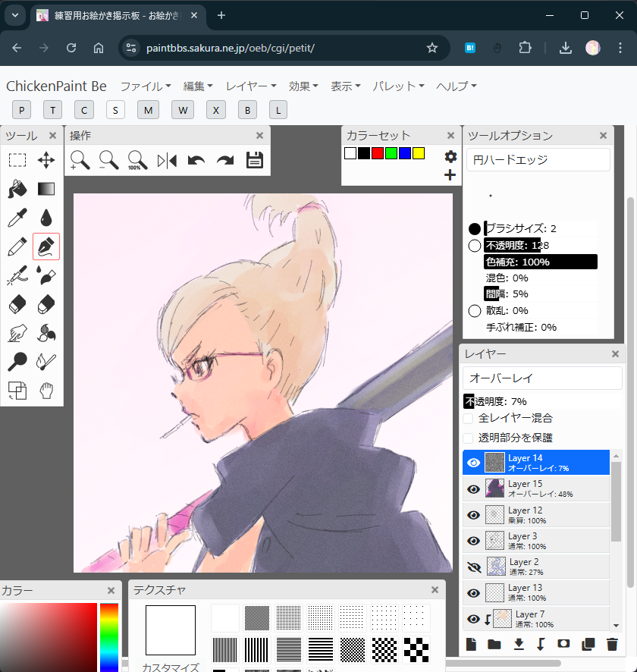Image resolution: width=637 pixels, height=672 pixels.
Task: Hide Layer 15 using its eye icon
Action: point(474,489)
